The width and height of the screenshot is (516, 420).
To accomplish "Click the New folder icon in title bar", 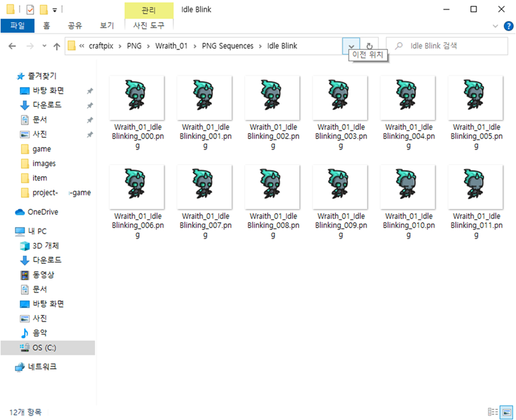I will [44, 10].
